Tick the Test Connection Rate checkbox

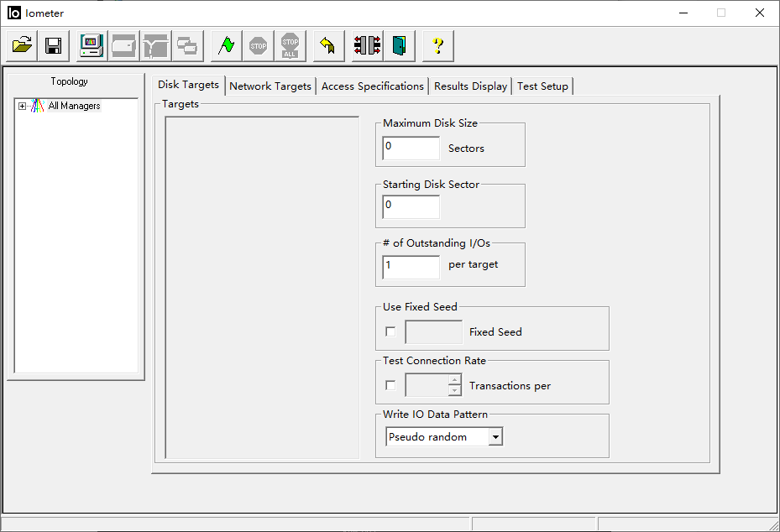point(390,385)
